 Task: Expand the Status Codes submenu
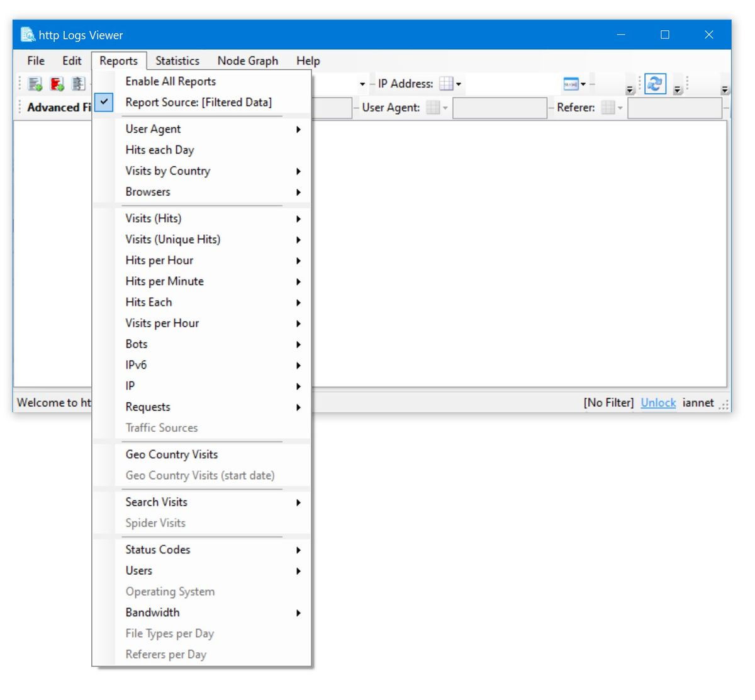(x=157, y=550)
